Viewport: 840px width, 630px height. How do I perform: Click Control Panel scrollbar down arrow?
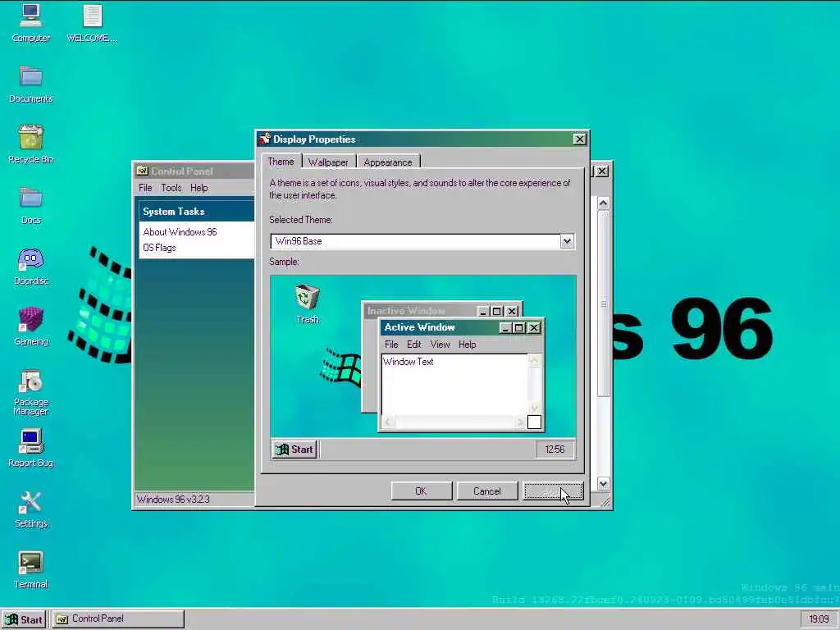point(603,484)
